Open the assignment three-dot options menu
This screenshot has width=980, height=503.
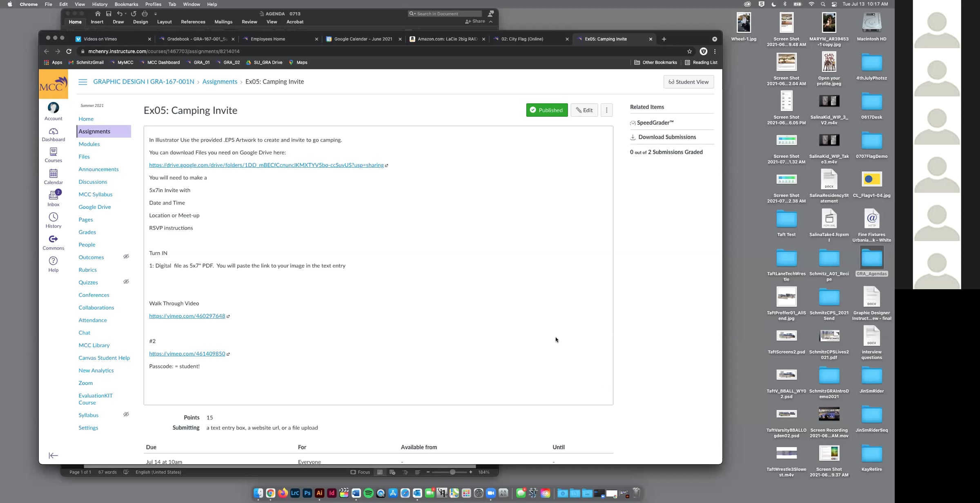point(606,110)
